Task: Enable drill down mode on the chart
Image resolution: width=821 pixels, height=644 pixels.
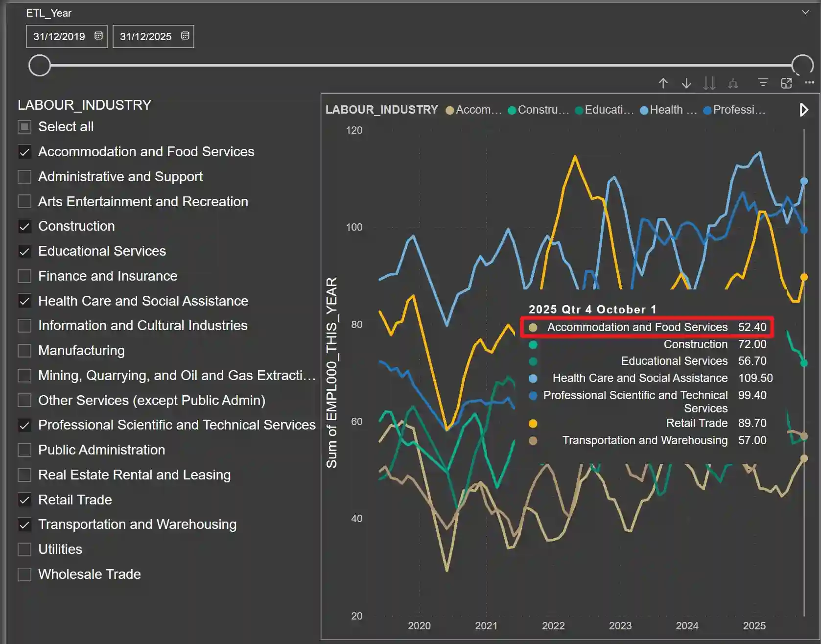Action: pos(686,83)
